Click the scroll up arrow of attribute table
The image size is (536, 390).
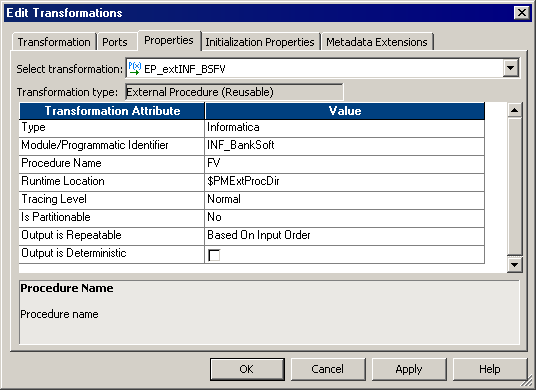coord(514,110)
